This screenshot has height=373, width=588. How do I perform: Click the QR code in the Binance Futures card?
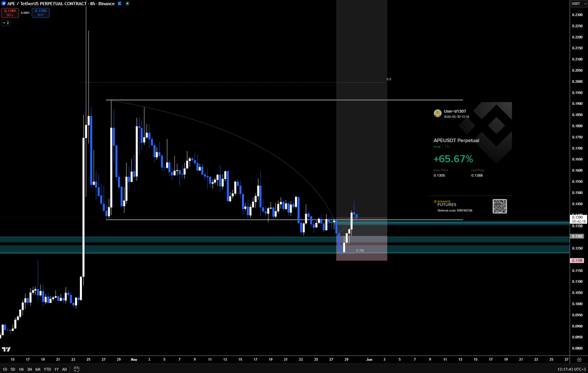point(499,206)
